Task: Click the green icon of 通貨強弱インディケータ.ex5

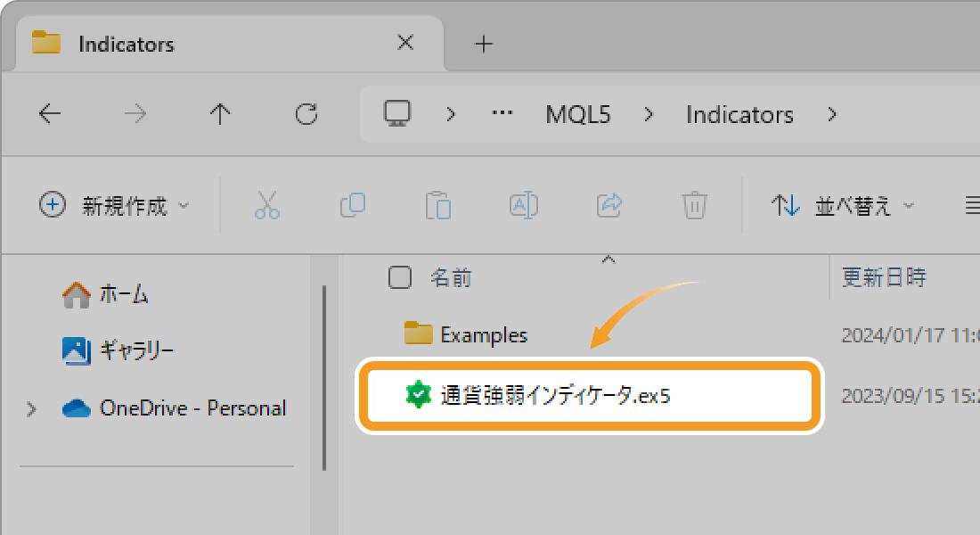Action: click(418, 395)
